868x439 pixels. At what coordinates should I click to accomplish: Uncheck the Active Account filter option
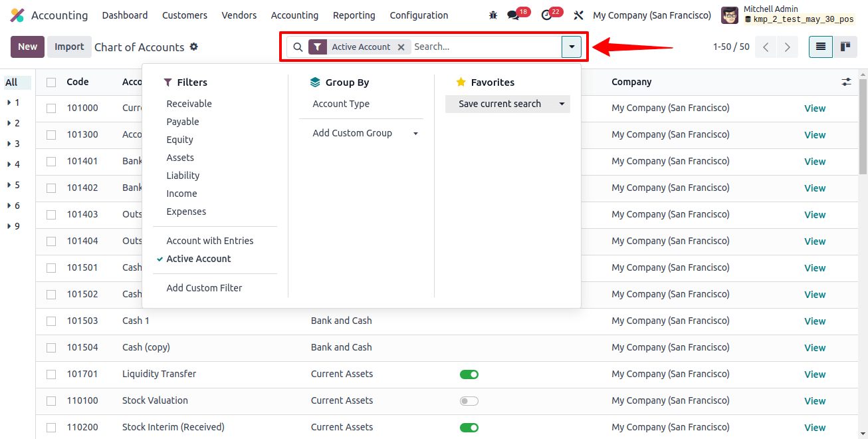[199, 259]
